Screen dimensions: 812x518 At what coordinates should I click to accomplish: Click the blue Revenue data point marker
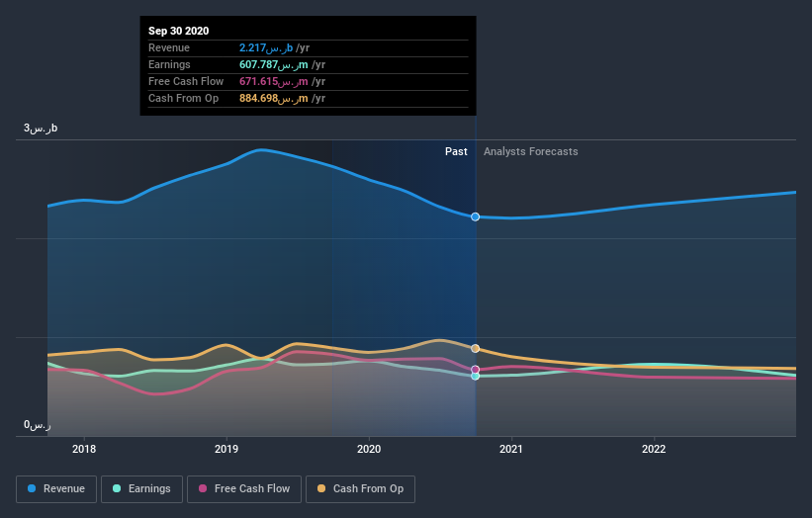pos(476,216)
